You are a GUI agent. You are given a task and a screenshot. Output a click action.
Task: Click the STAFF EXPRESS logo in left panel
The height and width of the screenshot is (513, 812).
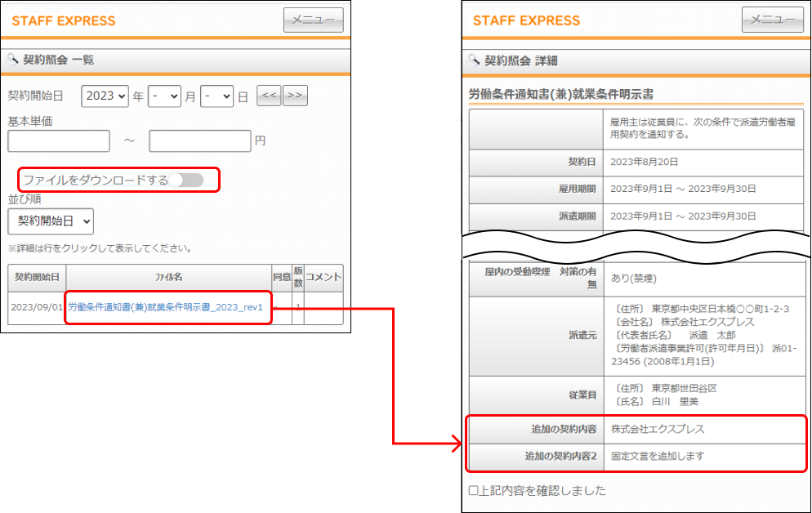[x=64, y=20]
